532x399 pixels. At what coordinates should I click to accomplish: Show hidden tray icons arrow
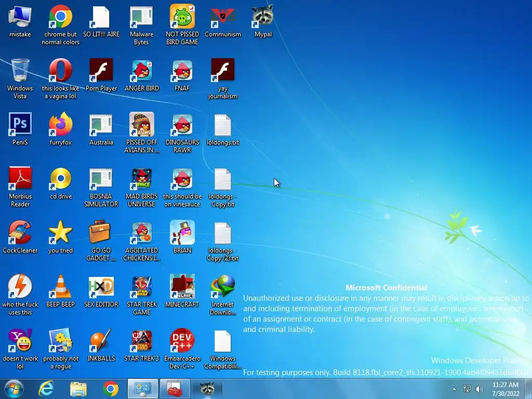tap(454, 389)
